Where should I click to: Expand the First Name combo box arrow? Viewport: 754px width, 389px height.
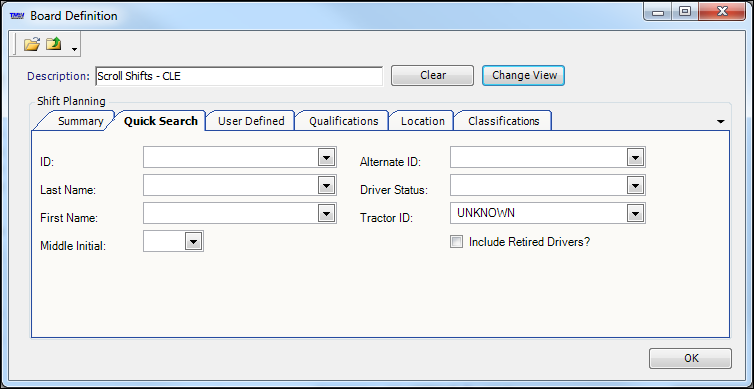click(x=327, y=213)
